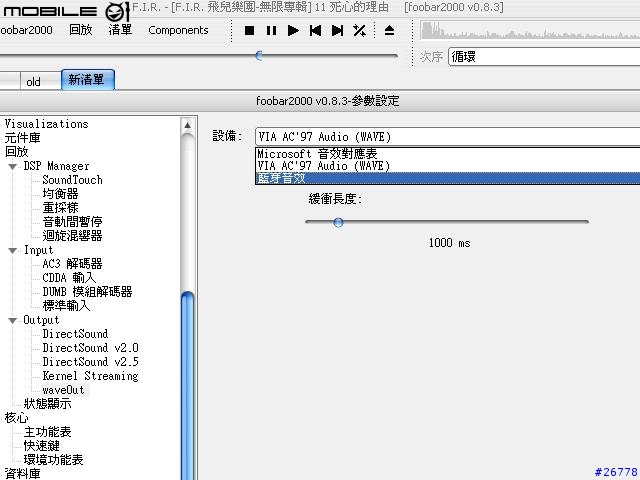640x480 pixels.
Task: Switch to the 新清單 playlist tab
Action: [88, 80]
